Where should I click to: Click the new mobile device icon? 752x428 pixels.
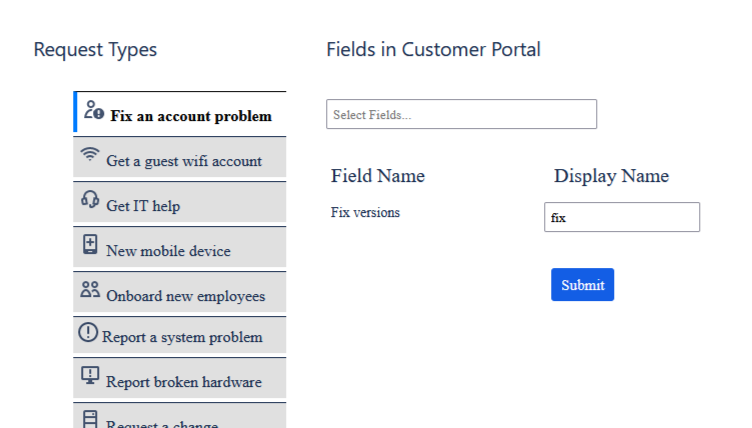click(x=90, y=245)
